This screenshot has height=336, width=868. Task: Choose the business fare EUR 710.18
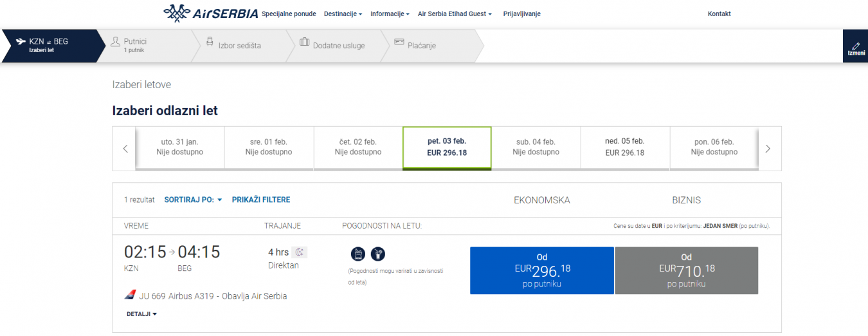(686, 270)
